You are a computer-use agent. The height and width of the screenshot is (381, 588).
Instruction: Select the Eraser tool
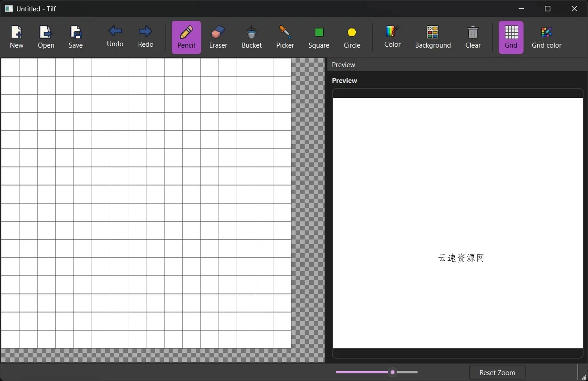point(218,37)
